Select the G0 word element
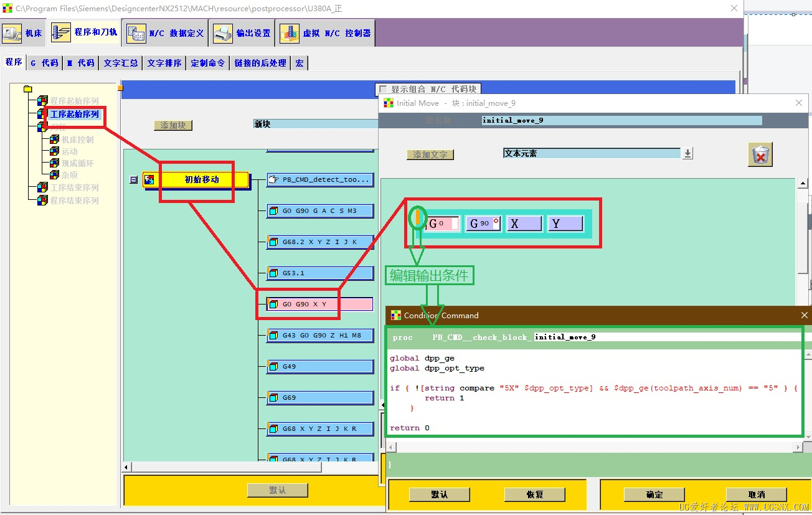The image size is (812, 515). click(x=443, y=224)
